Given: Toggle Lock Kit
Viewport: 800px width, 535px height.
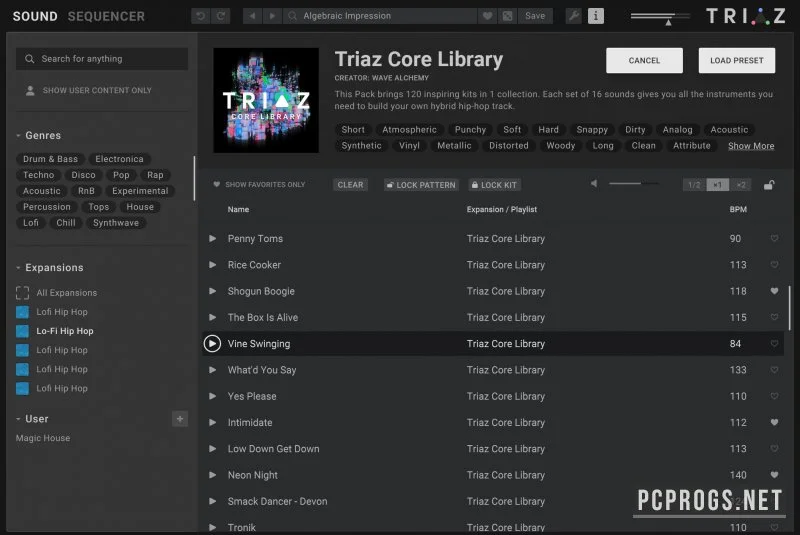Looking at the screenshot, I should [494, 185].
